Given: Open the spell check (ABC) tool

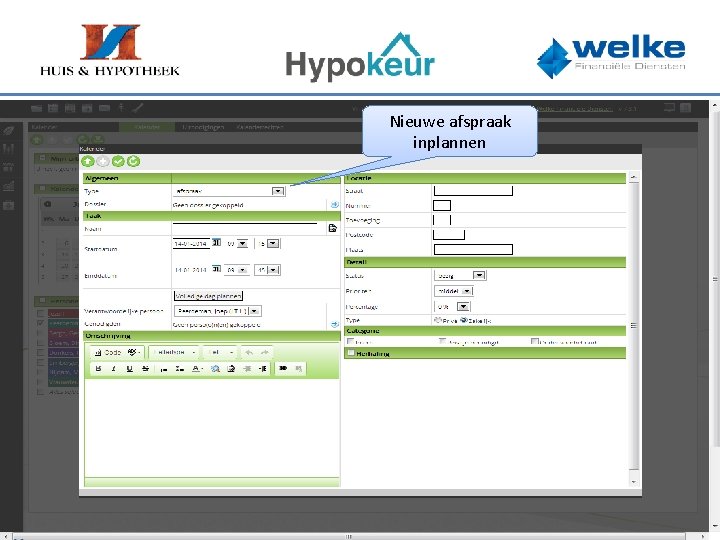Looking at the screenshot, I should [x=134, y=352].
